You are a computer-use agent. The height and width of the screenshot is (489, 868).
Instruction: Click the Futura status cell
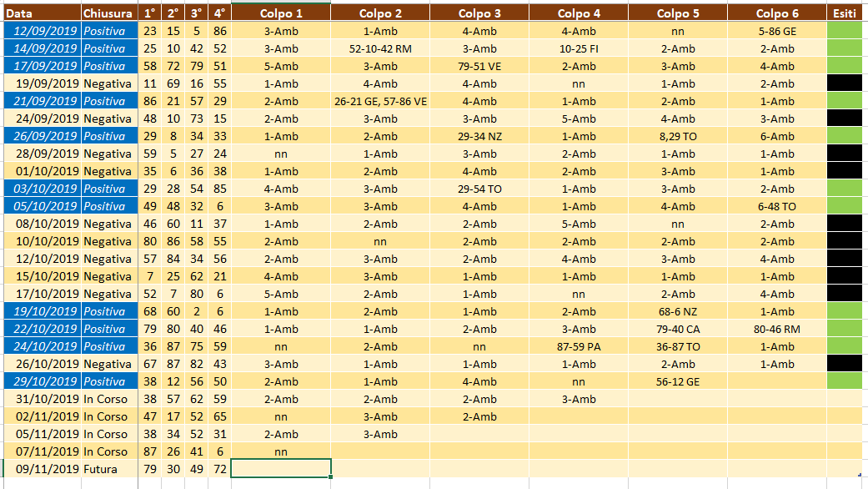pyautogui.click(x=109, y=469)
